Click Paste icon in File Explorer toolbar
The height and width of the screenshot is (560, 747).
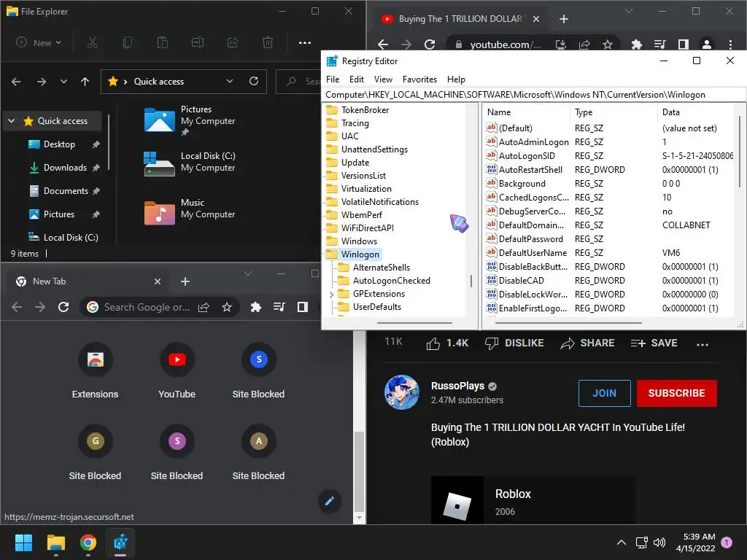(163, 42)
